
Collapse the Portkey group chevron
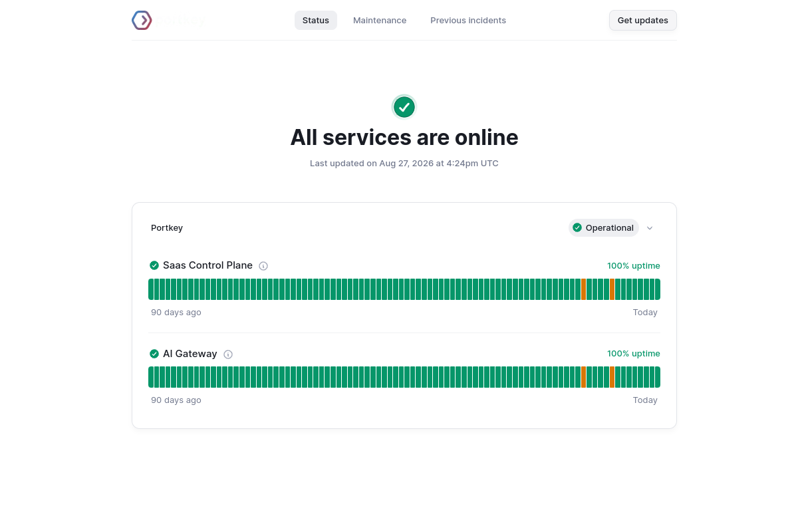pos(650,228)
